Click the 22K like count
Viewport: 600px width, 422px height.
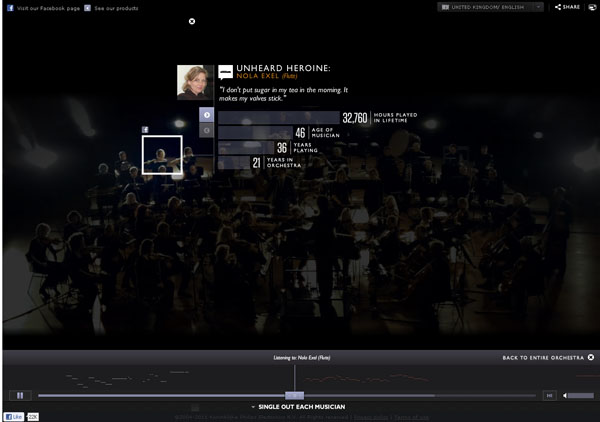[33, 417]
